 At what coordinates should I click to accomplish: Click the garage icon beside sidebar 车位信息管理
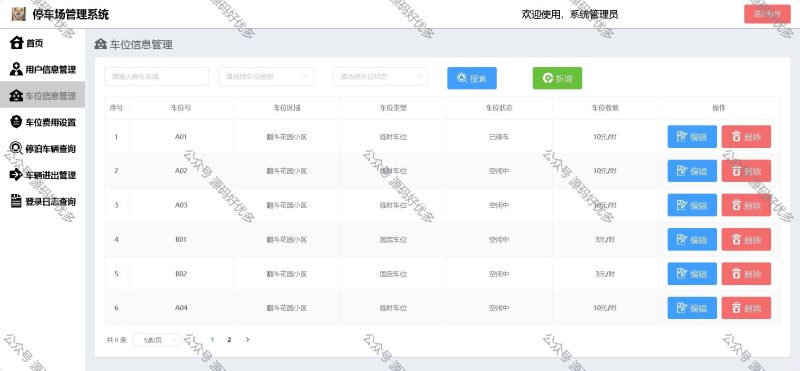coord(16,96)
